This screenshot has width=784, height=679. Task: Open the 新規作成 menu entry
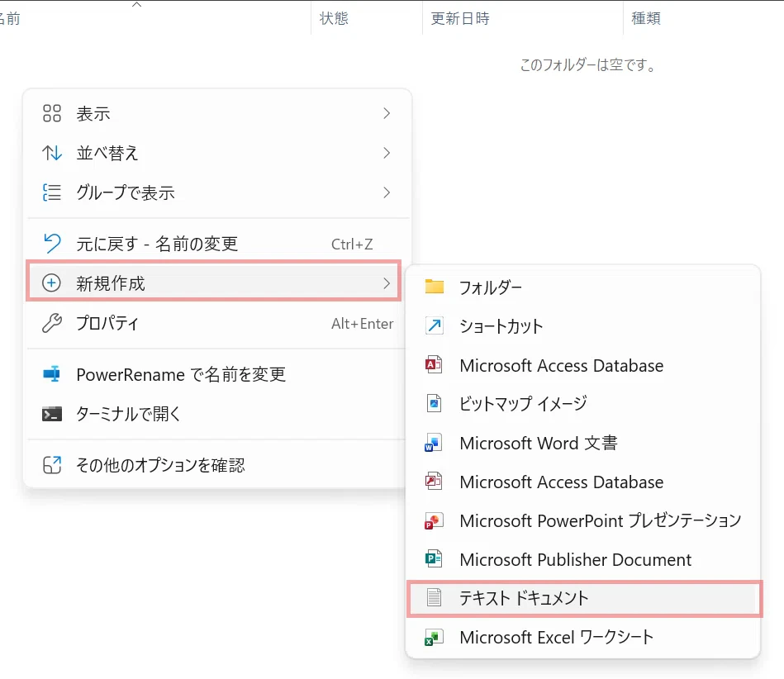coord(214,283)
